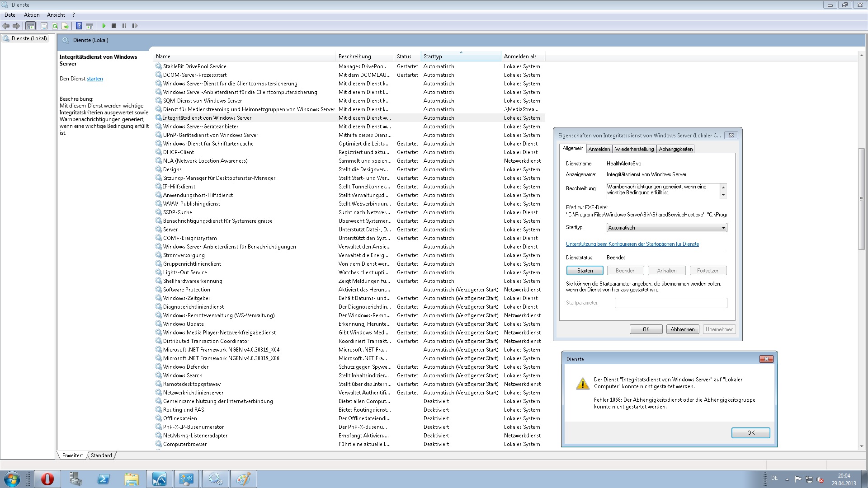Click the Refresh toolbar icon

click(55, 26)
